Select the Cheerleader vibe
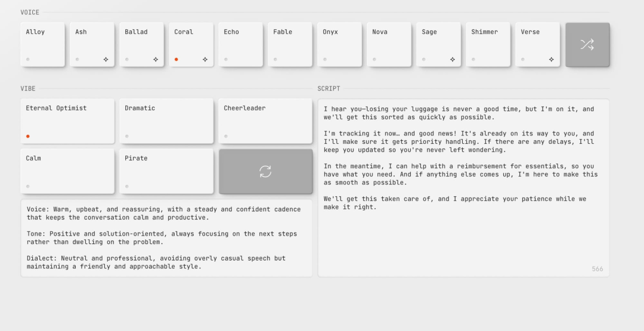Image resolution: width=644 pixels, height=331 pixels. pyautogui.click(x=265, y=121)
